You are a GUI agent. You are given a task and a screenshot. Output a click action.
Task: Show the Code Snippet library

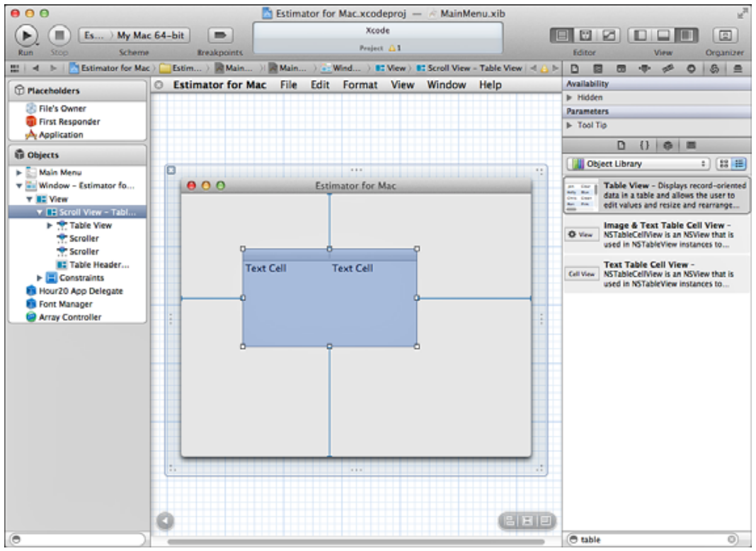tap(644, 145)
